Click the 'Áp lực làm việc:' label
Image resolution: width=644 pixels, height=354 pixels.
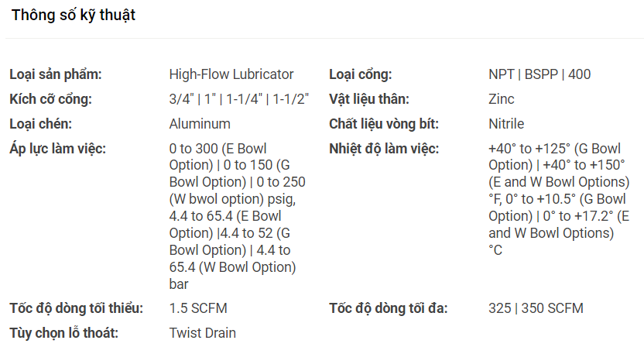click(x=58, y=149)
